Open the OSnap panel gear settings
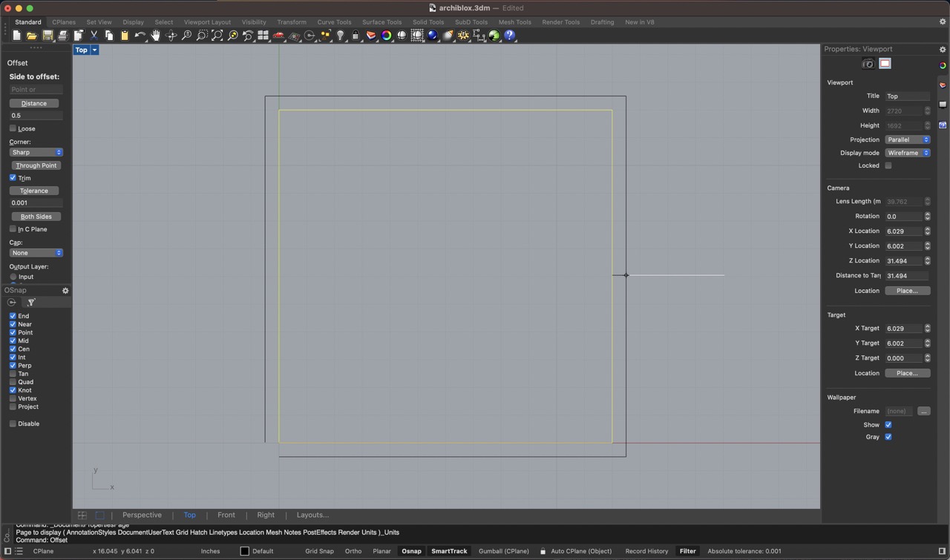The image size is (950, 560). [x=65, y=291]
